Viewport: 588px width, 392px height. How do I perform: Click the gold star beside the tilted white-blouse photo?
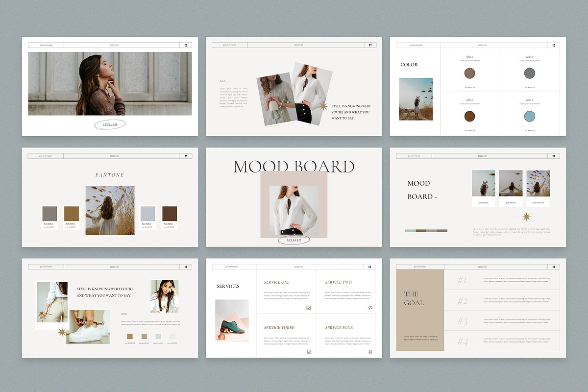(323, 106)
